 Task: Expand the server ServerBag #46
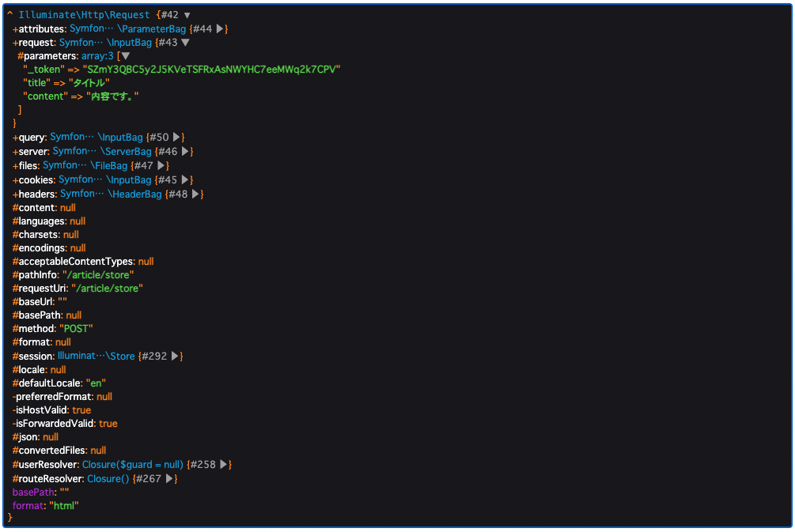click(184, 151)
